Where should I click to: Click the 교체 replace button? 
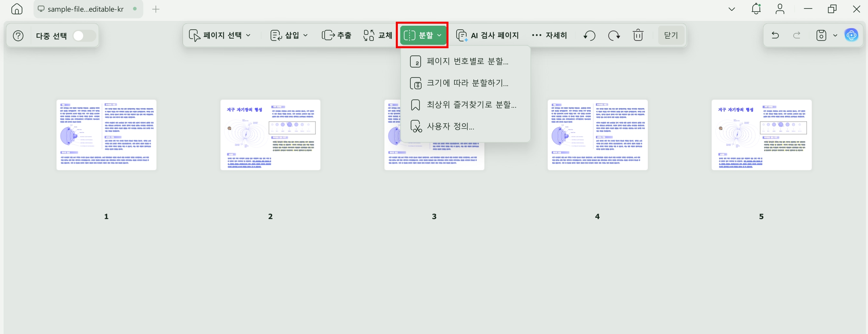tap(377, 35)
